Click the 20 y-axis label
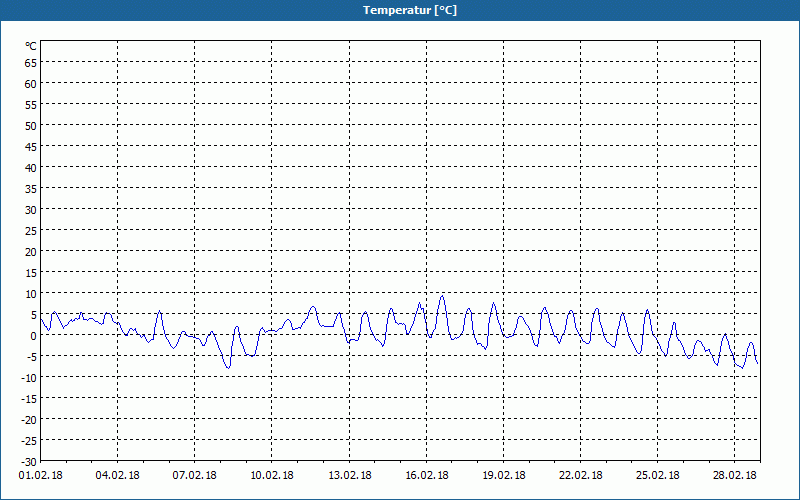 [31, 252]
